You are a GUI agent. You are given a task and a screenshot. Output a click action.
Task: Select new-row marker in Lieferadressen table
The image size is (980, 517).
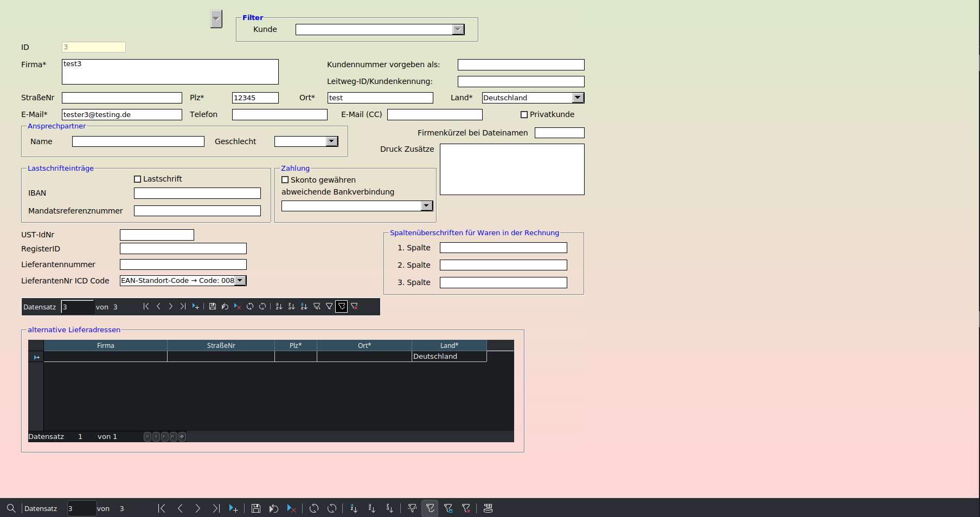36,357
